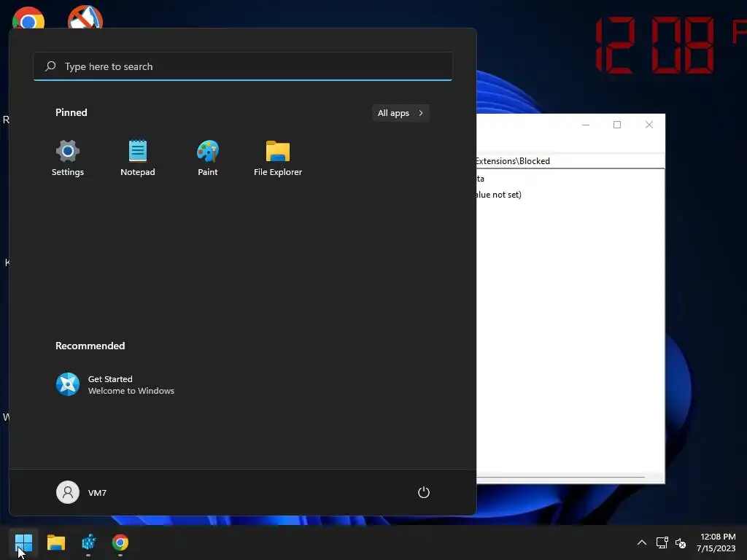
Task: Click the Windows Start button on taskbar
Action: click(x=23, y=542)
